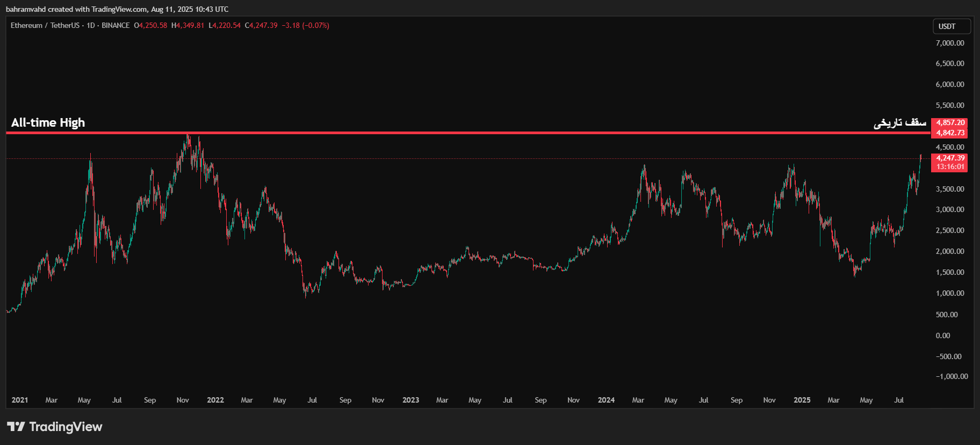Click the current price label 4,247.39
The image size is (980, 445).
pyautogui.click(x=950, y=158)
